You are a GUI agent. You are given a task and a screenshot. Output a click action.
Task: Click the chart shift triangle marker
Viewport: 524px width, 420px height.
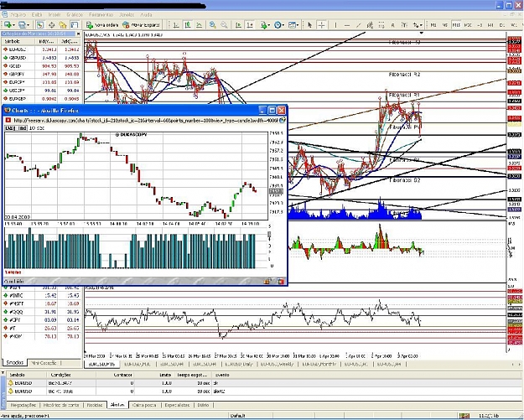(422, 33)
